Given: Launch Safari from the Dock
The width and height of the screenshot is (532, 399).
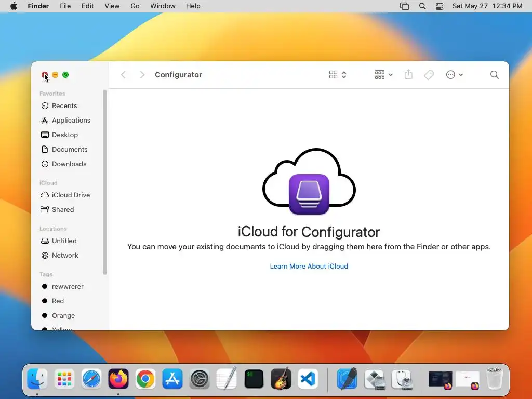Looking at the screenshot, I should (x=91, y=379).
